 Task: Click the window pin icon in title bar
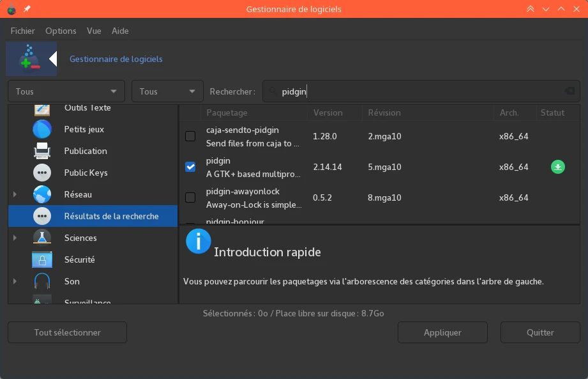pyautogui.click(x=27, y=9)
